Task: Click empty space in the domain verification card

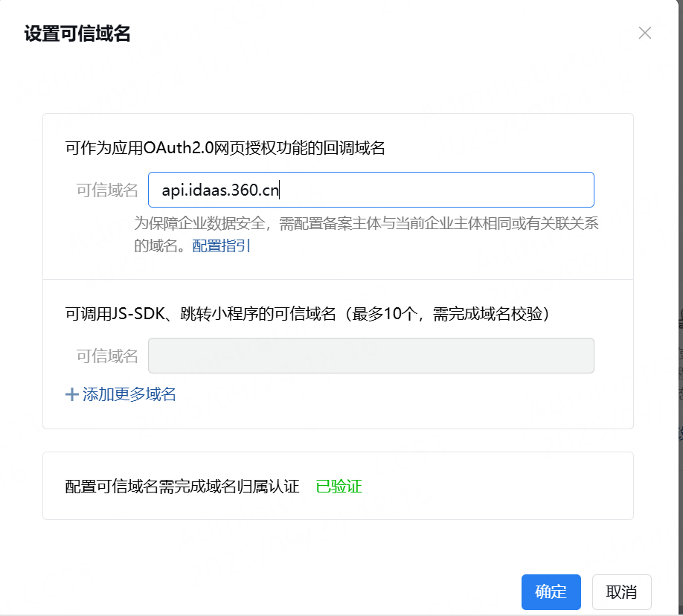Action: pyautogui.click(x=506, y=487)
